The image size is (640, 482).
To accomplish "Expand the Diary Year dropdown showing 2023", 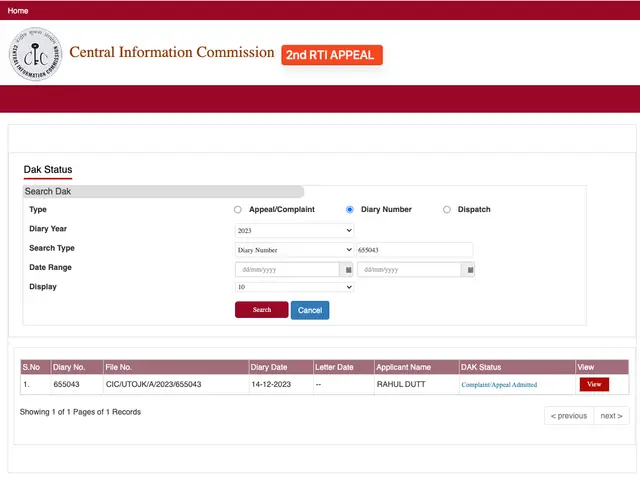I will [294, 230].
